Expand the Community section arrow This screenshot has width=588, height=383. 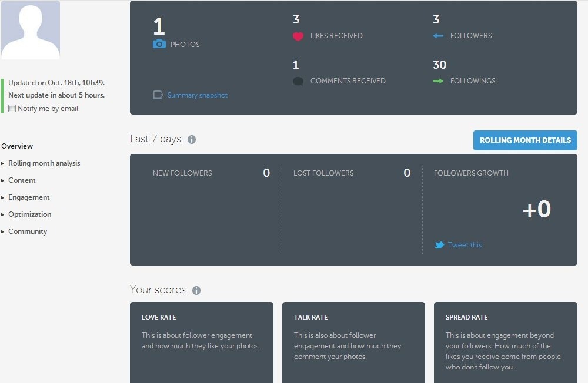point(2,231)
